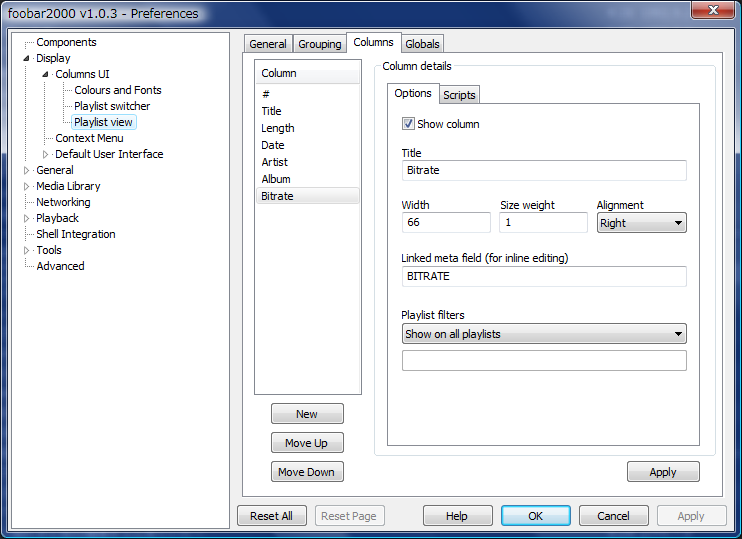742x539 pixels.
Task: Select the Columns tab
Action: (374, 42)
